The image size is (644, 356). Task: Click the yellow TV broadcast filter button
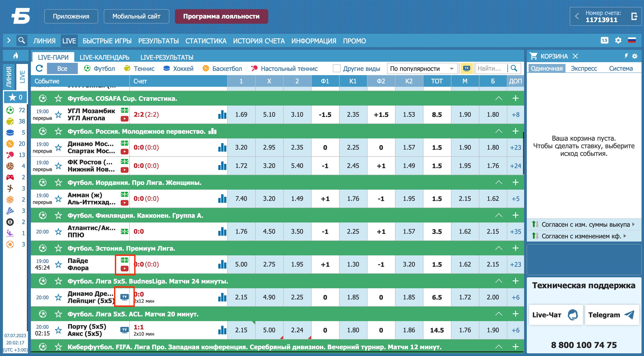[x=466, y=68]
